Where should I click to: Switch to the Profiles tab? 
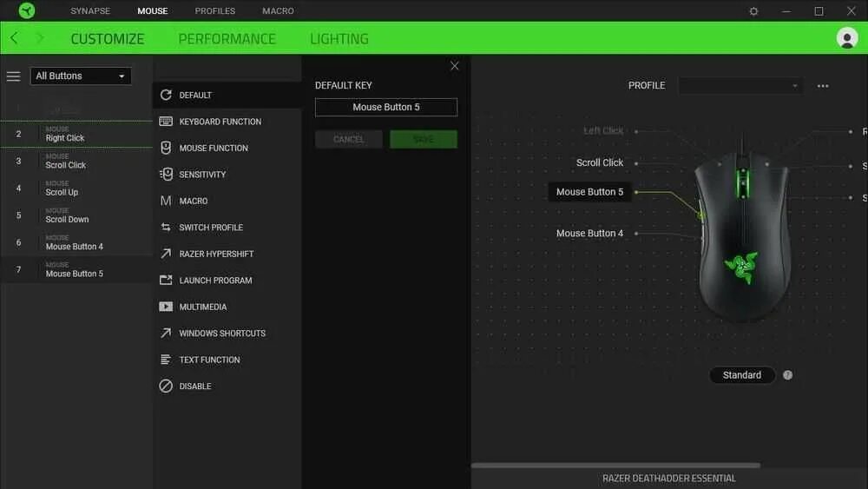(214, 10)
